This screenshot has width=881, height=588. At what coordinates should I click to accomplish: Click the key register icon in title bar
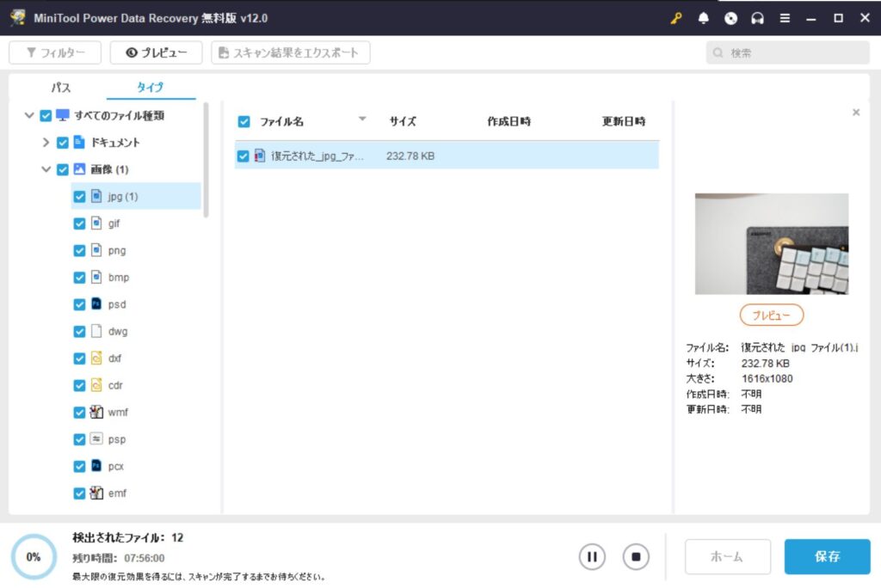coord(676,18)
